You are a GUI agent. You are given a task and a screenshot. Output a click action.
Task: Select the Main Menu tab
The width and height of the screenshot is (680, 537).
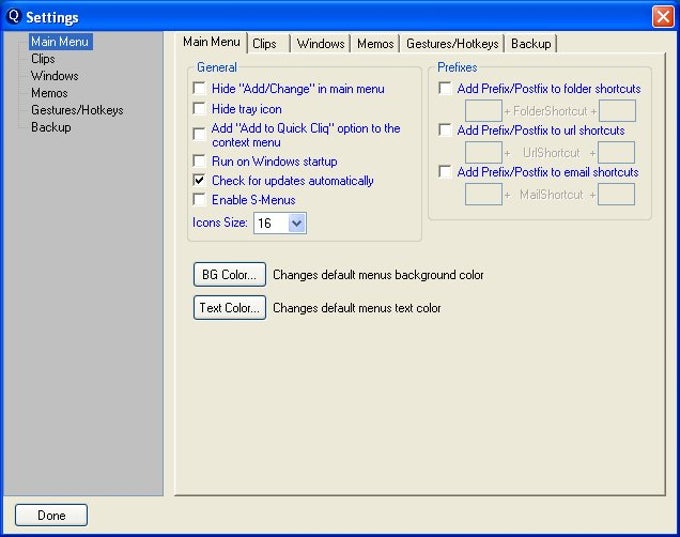(212, 42)
